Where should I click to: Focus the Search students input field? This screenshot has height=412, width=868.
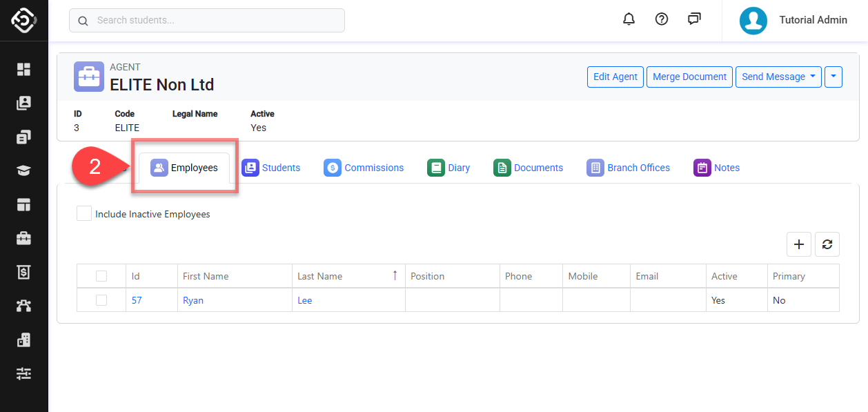(214, 20)
